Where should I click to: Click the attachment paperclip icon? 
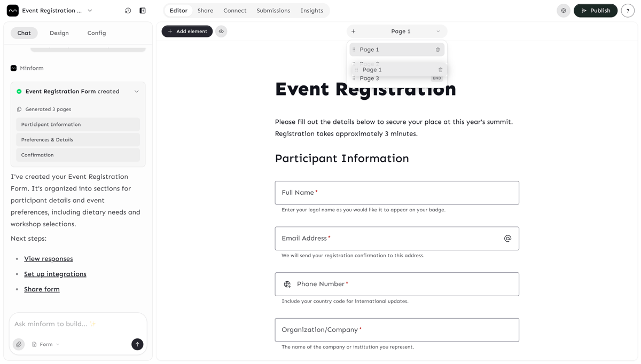(19, 344)
